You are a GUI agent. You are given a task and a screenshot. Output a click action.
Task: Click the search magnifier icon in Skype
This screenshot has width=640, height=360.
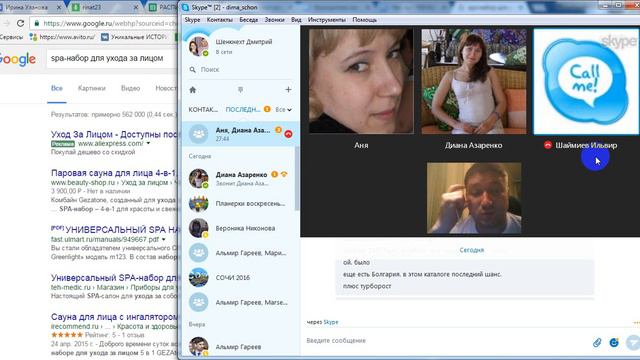193,70
